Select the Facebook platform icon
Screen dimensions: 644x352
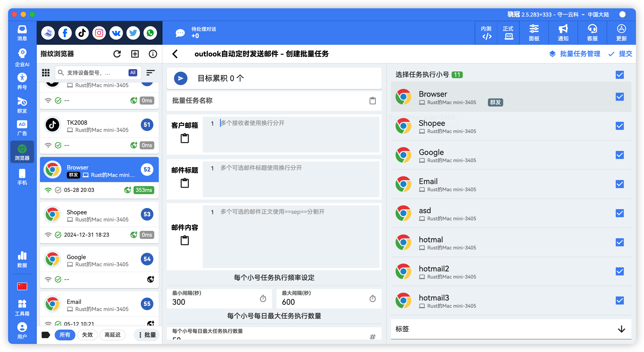click(65, 33)
